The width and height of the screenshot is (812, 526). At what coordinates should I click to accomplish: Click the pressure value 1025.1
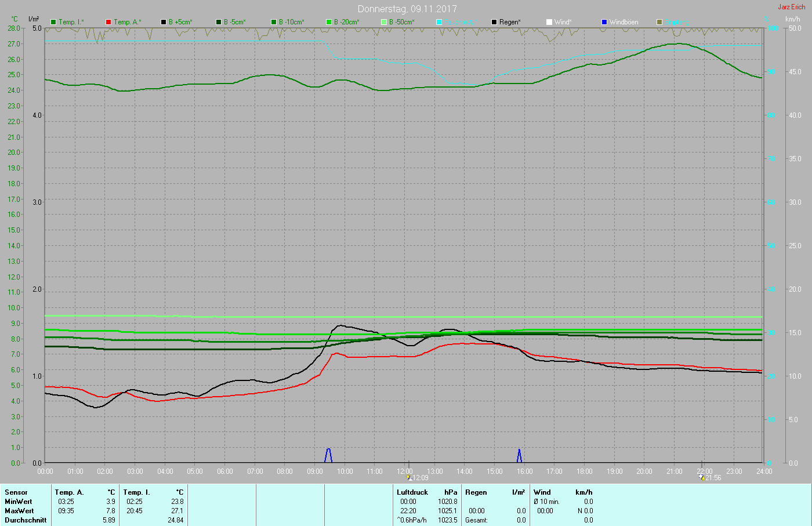[447, 511]
